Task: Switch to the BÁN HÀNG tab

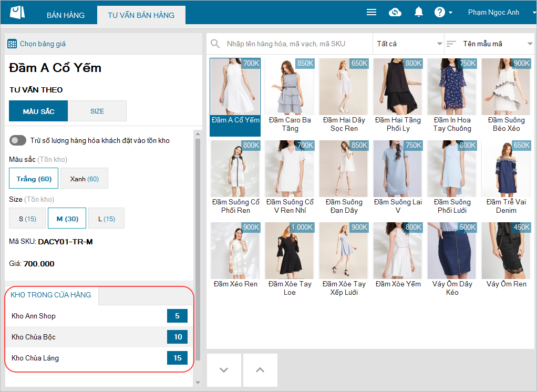Action: (66, 15)
